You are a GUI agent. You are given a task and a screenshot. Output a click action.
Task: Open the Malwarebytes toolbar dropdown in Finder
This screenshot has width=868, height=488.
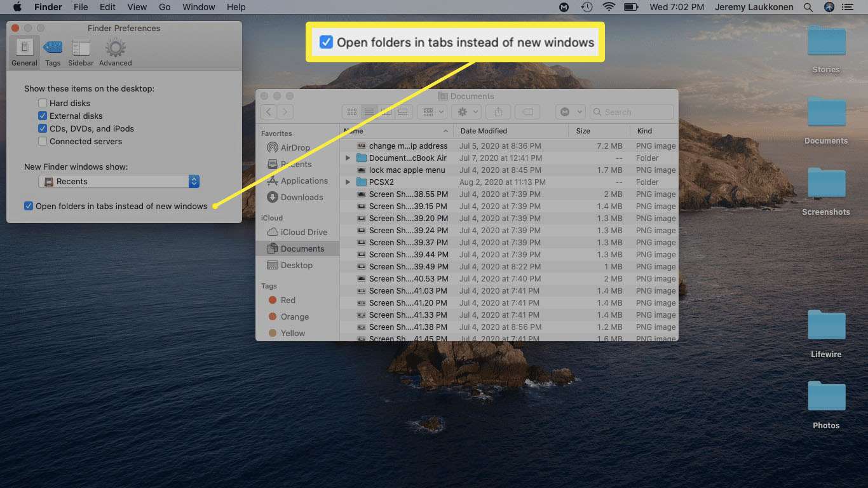[569, 112]
